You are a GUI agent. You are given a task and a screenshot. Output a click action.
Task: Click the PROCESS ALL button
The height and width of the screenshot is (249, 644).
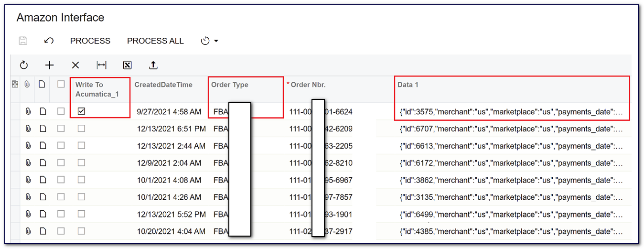tap(155, 41)
